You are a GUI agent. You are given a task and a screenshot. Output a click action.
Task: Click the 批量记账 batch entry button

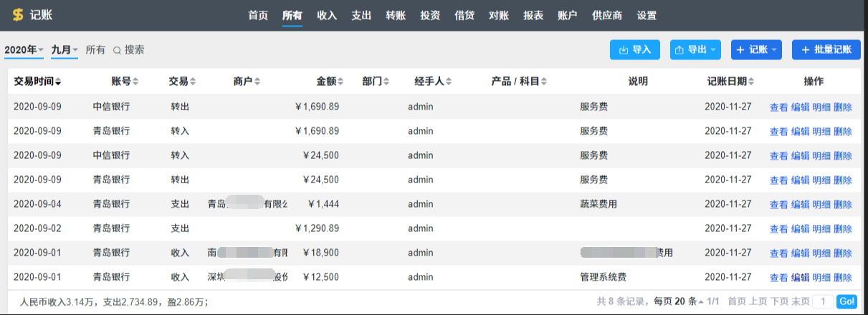pos(826,50)
